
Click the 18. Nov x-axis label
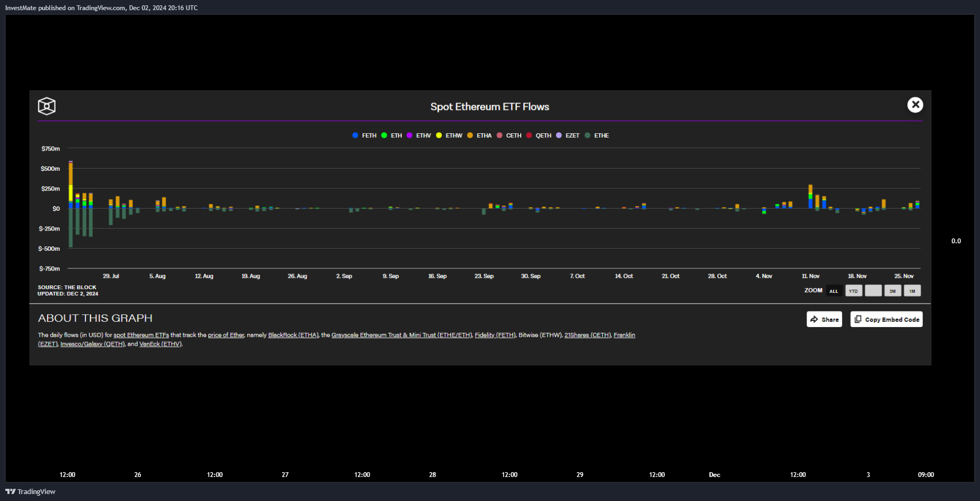tap(857, 276)
